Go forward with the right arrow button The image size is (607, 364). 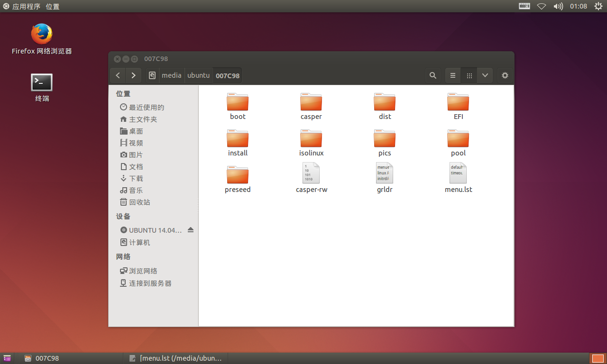[x=133, y=75]
